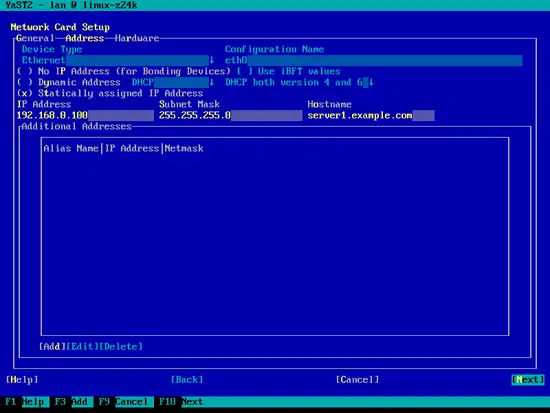
Task: Click the Edit button for addresses
Action: (x=82, y=346)
